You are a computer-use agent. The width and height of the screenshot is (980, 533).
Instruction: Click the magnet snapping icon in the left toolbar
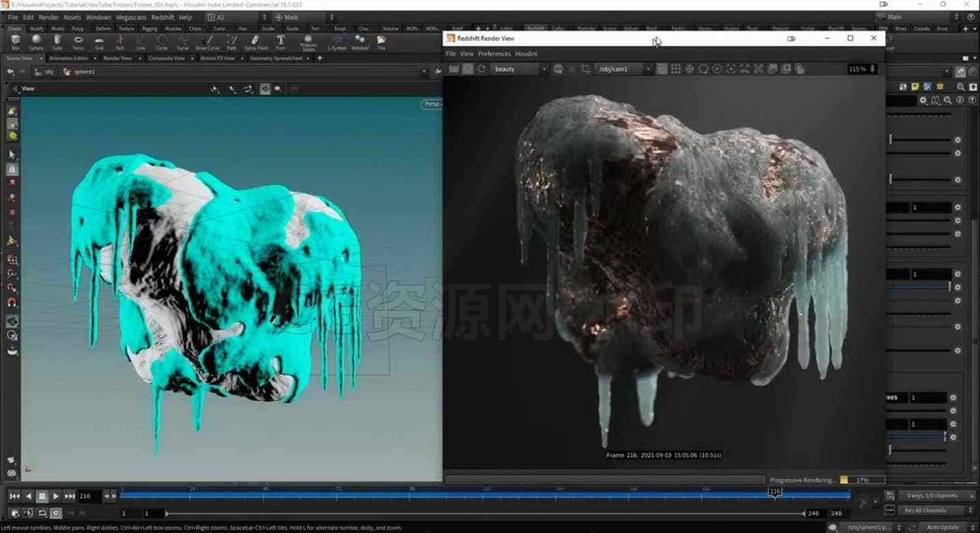pos(12,302)
